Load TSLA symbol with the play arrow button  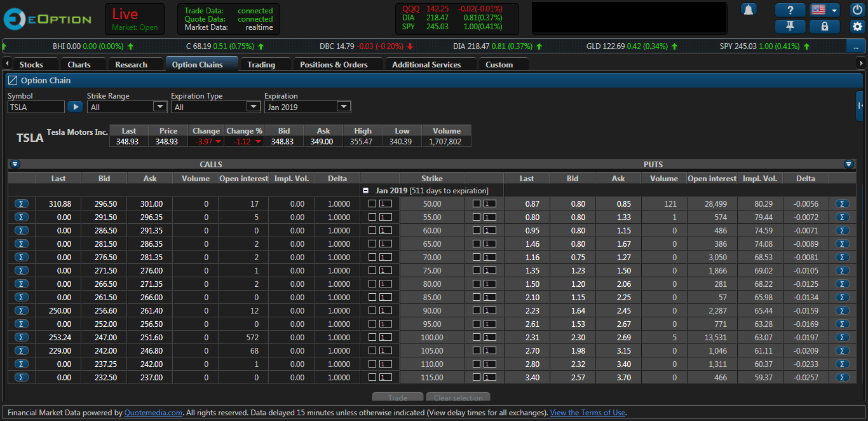tap(75, 107)
